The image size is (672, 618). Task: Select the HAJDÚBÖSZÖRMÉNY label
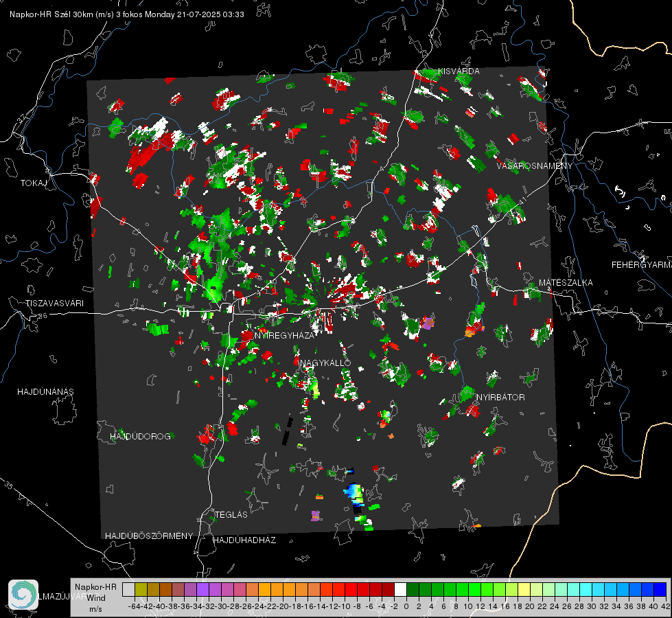(x=149, y=536)
